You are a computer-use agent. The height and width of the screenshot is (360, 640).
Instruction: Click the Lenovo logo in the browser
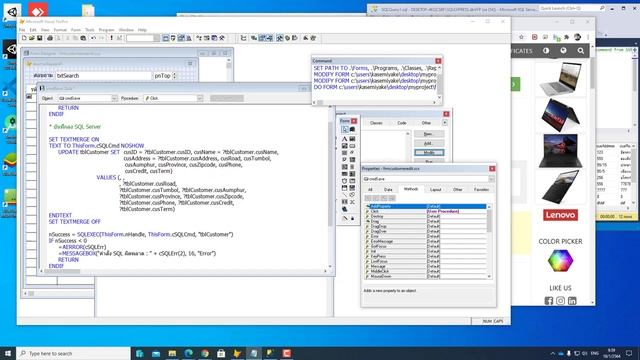coord(560,215)
